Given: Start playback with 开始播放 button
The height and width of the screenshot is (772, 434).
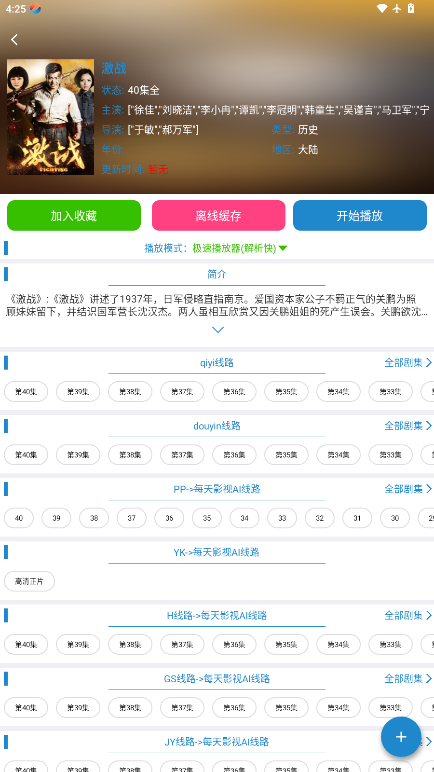Looking at the screenshot, I should (x=360, y=215).
